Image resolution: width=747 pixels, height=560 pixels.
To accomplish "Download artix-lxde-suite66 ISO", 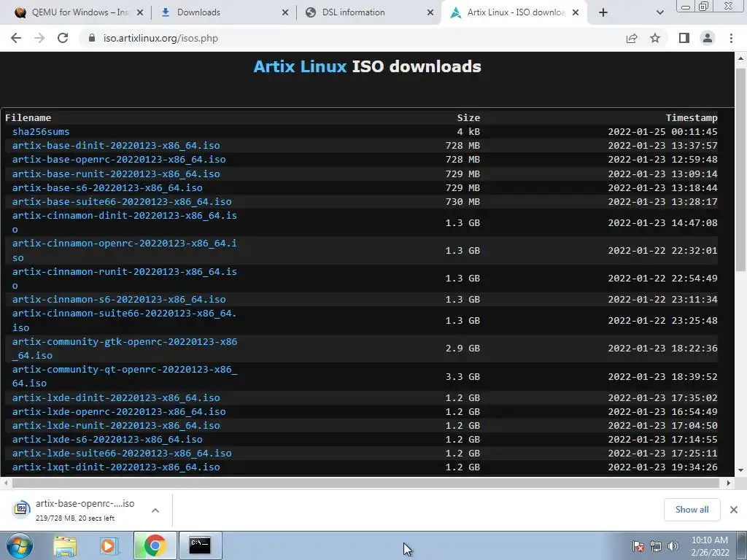I will pyautogui.click(x=122, y=453).
